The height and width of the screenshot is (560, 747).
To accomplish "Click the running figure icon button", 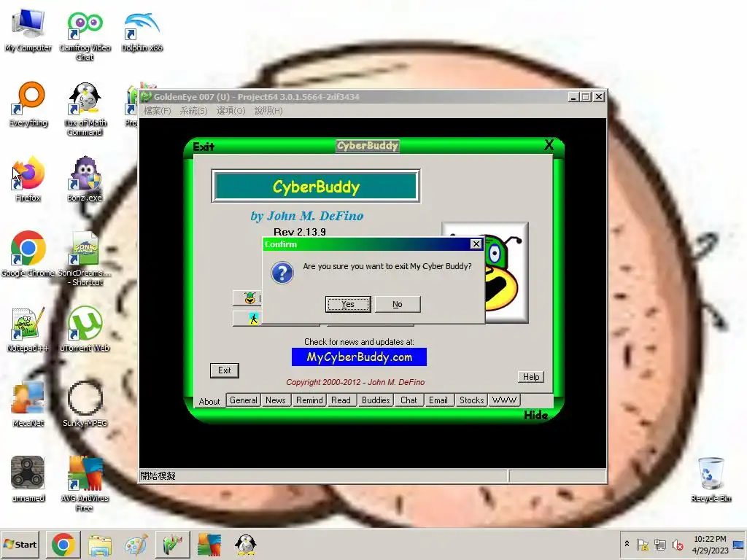I will tap(247, 319).
